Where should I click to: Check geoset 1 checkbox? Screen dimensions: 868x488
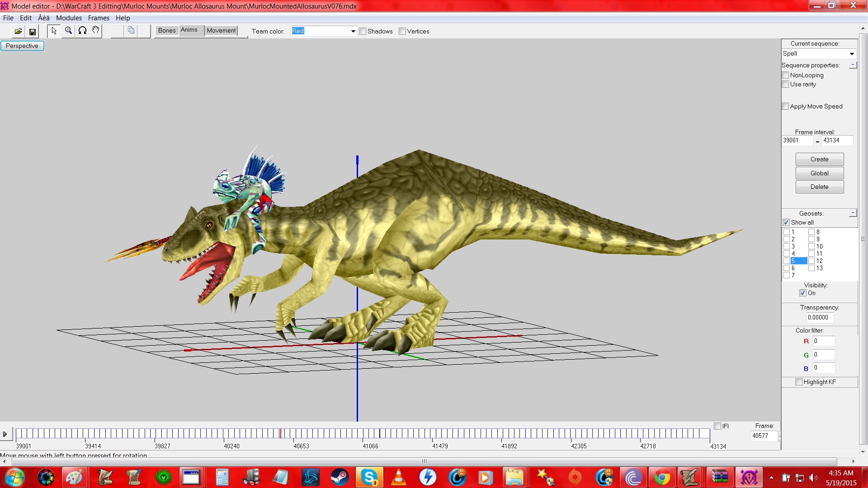click(787, 232)
